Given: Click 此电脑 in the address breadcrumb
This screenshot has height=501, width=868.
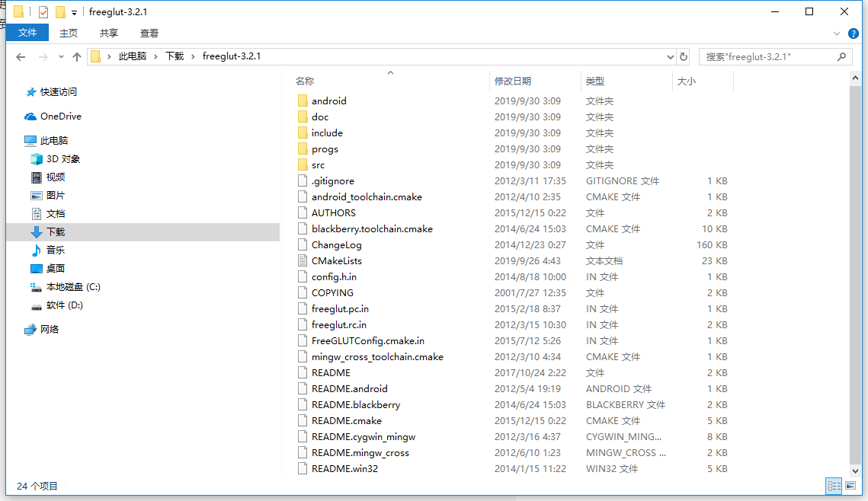Looking at the screenshot, I should click(133, 56).
